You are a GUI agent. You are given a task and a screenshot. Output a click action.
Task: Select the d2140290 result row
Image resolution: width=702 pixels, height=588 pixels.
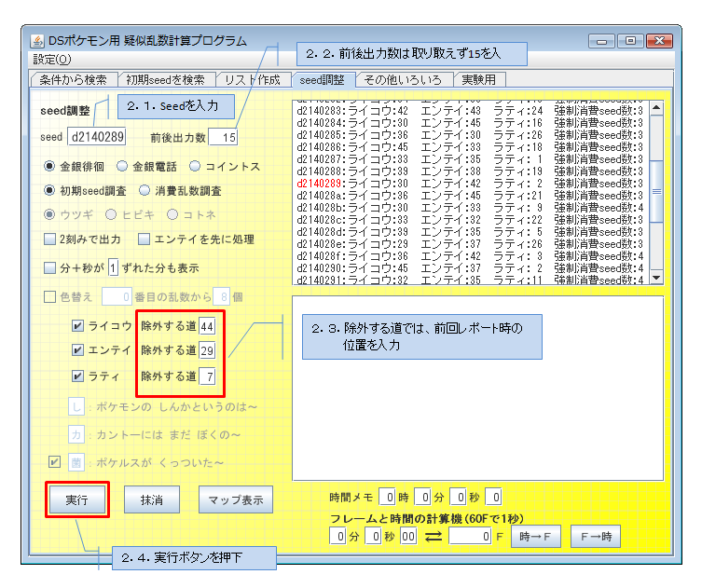470,268
